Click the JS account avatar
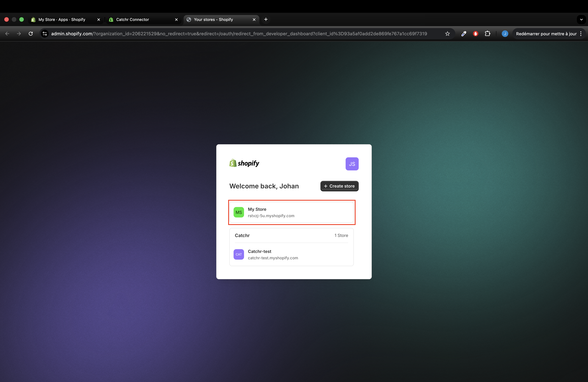Viewport: 588px width, 382px height. [x=352, y=164]
